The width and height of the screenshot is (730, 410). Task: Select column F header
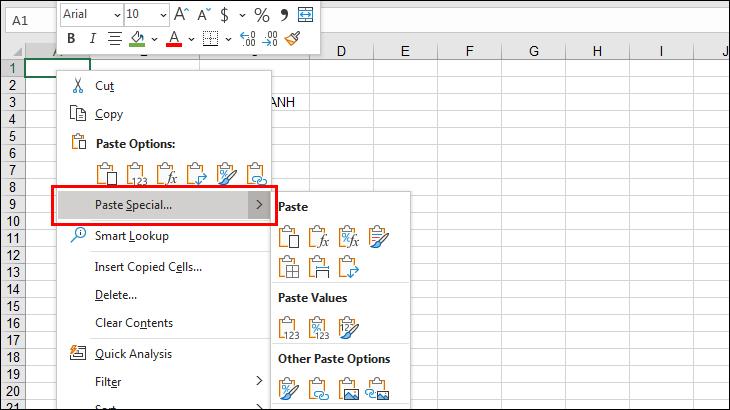(470, 51)
